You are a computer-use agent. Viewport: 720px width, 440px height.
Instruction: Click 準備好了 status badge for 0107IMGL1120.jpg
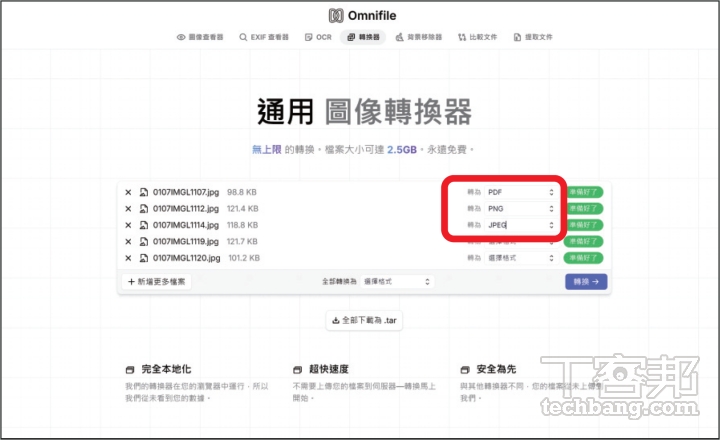[583, 258]
